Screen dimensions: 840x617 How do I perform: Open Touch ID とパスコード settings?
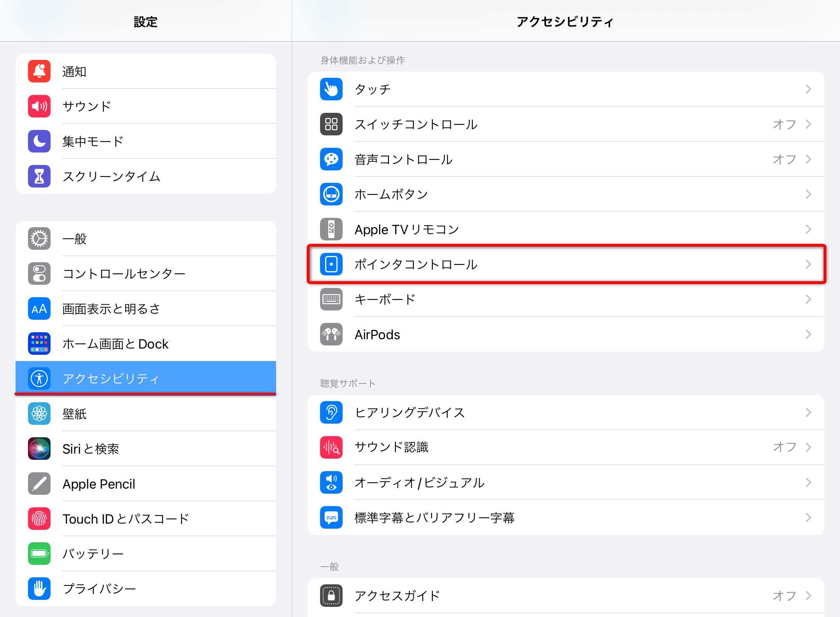point(39,518)
